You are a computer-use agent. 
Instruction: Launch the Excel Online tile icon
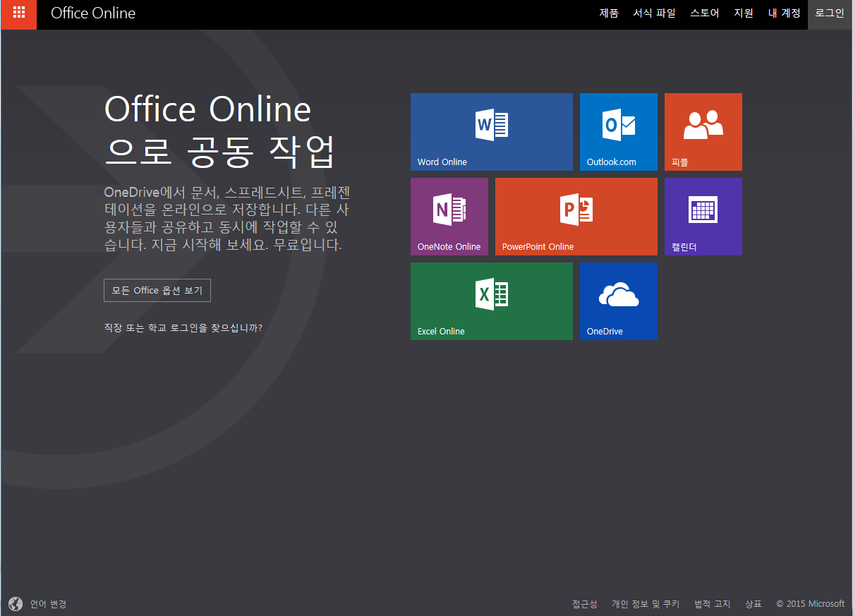(492, 294)
